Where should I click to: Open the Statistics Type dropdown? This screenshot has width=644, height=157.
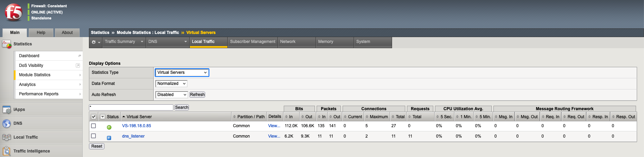point(182,72)
